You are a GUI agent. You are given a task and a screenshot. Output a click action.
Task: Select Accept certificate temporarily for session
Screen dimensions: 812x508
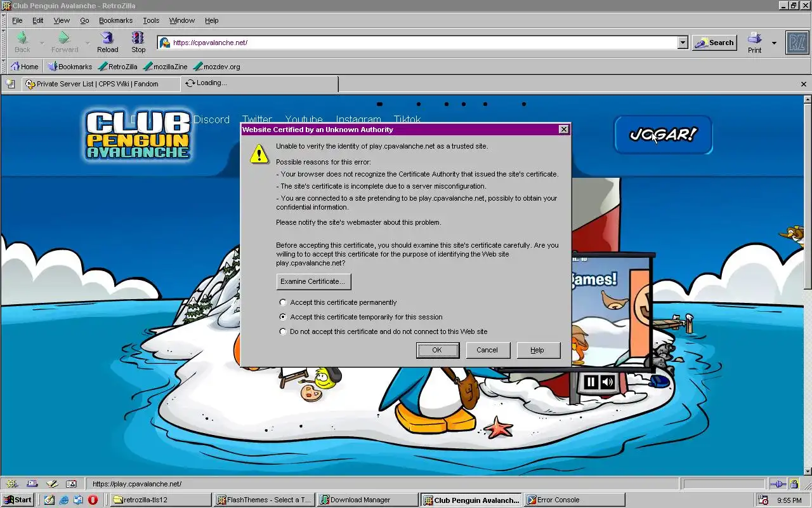click(283, 317)
